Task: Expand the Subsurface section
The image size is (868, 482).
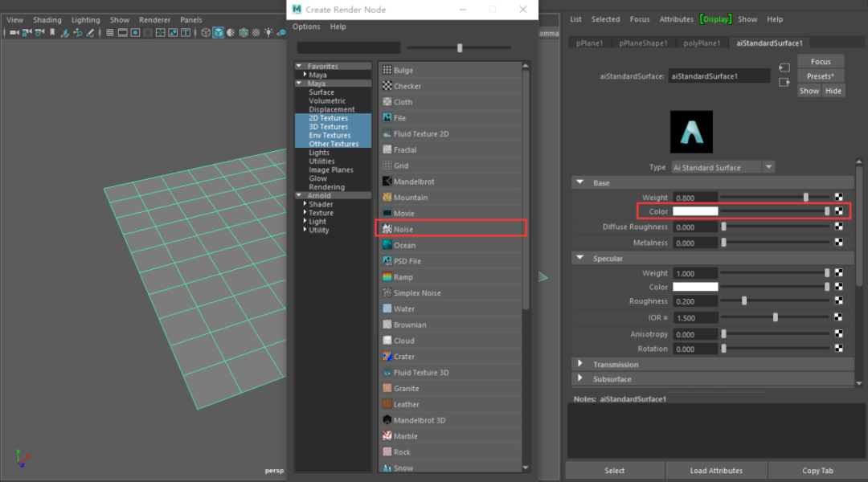Action: (579, 378)
